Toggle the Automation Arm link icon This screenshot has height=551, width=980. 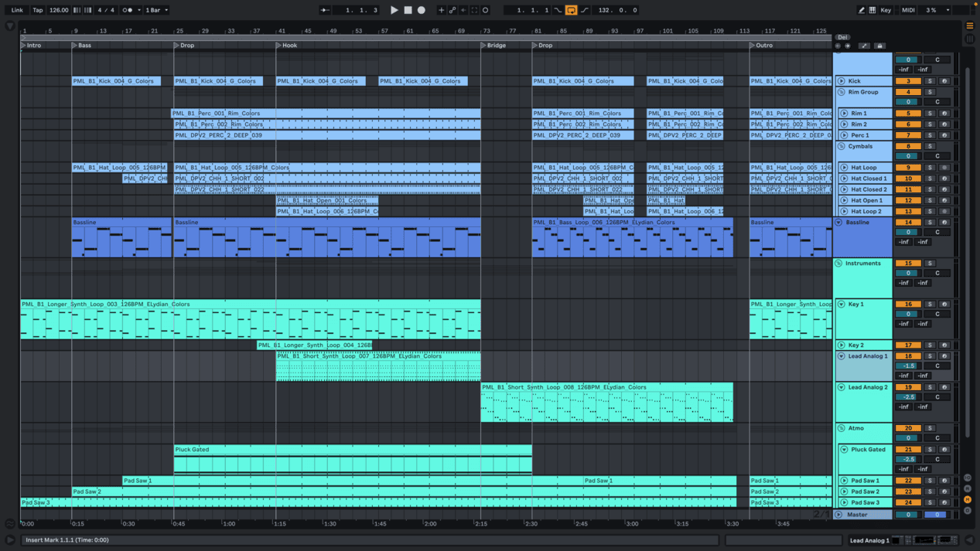click(x=452, y=10)
